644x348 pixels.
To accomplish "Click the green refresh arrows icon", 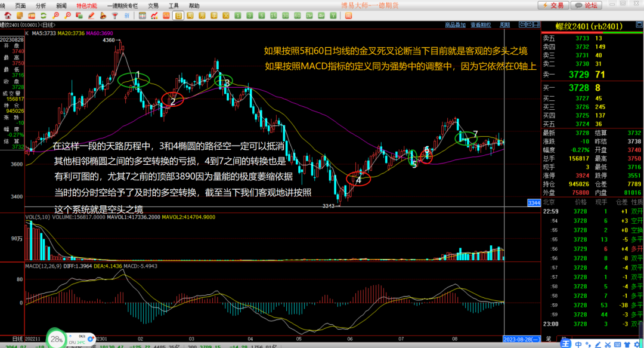I will coord(44,16).
